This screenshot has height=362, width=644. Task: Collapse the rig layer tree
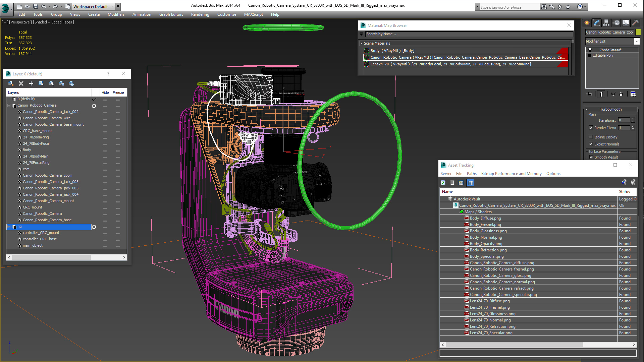tap(9, 227)
